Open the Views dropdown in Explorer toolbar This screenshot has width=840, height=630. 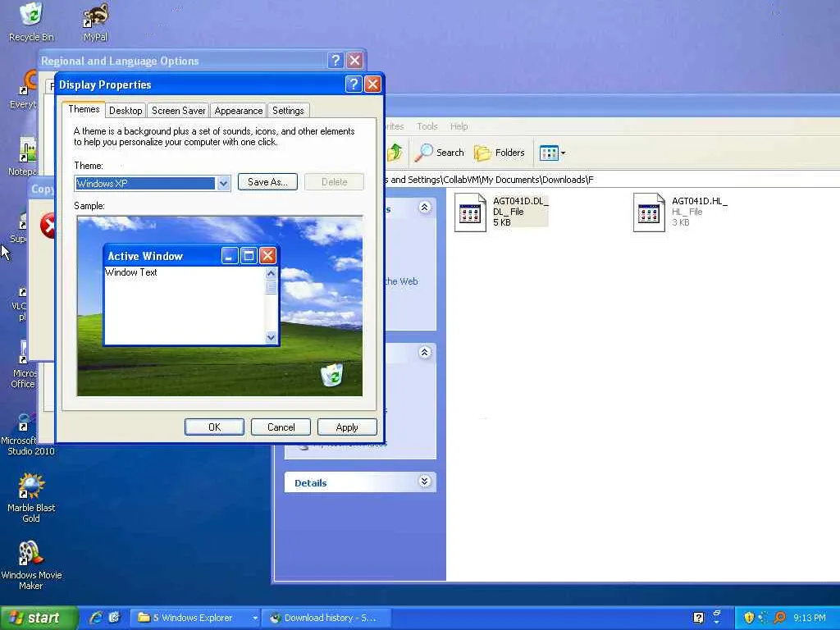coord(552,153)
